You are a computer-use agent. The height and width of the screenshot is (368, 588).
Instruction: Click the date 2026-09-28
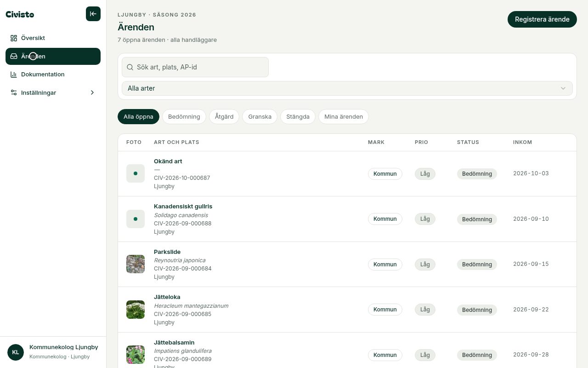pyautogui.click(x=531, y=355)
